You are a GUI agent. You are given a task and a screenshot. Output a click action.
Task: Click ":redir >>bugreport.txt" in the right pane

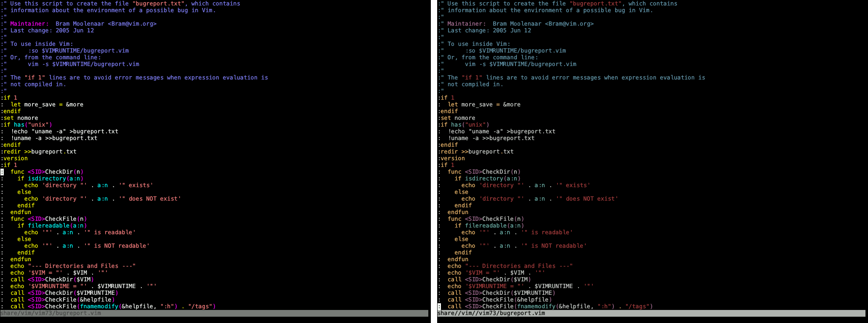click(x=475, y=152)
